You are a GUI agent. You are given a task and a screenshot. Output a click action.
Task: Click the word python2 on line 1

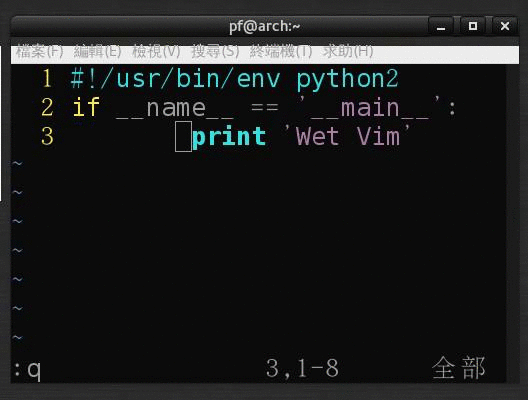(x=347, y=80)
